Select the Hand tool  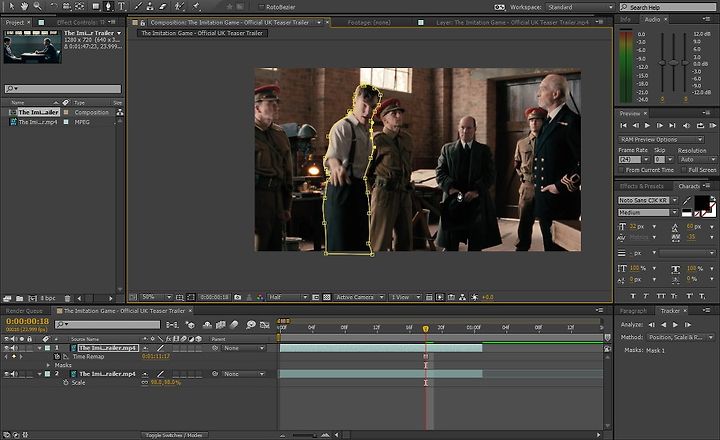coord(24,6)
